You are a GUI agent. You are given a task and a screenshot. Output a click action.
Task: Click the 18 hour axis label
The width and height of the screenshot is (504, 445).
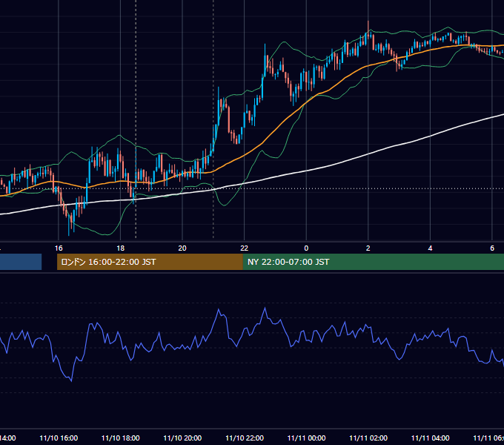pos(120,248)
